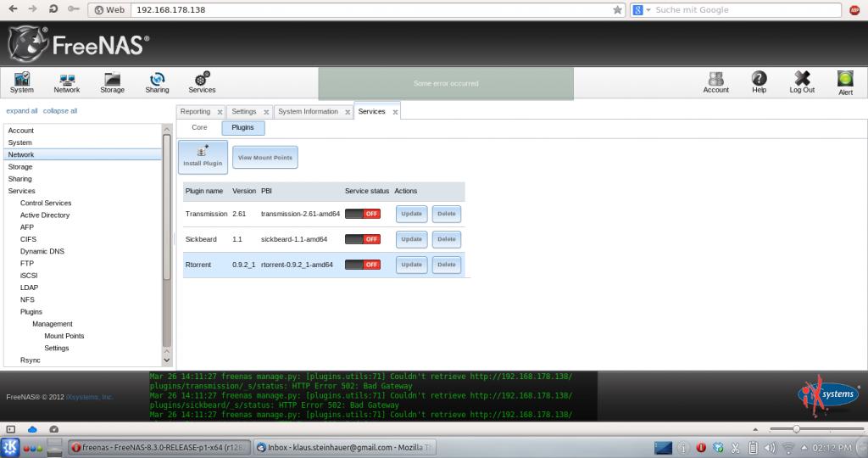Delete the Sickbeard plugin

point(447,239)
